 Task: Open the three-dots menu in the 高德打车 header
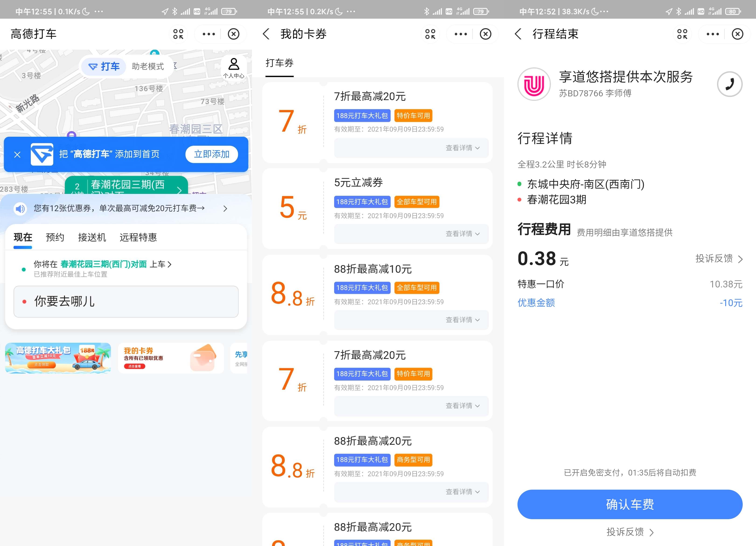click(209, 34)
